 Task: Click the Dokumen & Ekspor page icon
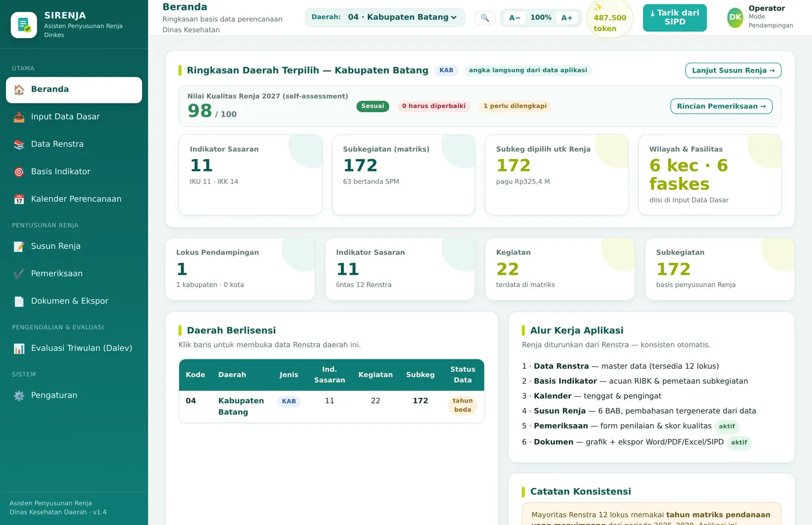pos(19,301)
